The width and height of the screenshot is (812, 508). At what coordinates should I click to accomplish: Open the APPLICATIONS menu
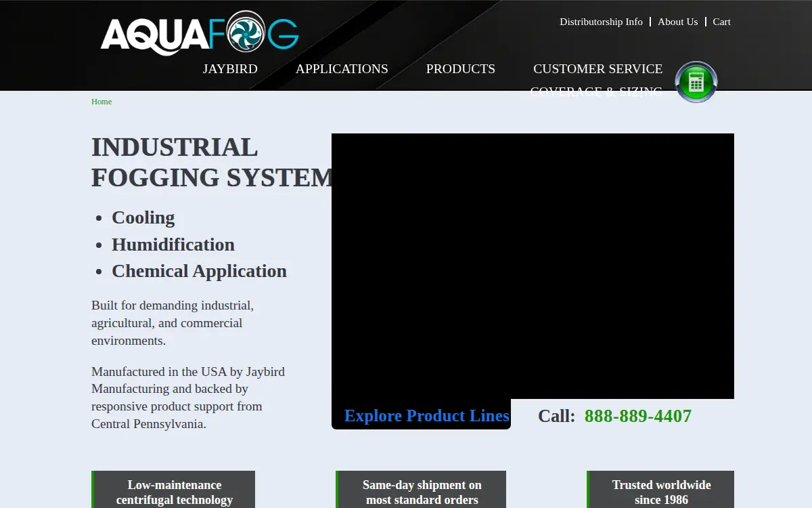[x=342, y=69]
